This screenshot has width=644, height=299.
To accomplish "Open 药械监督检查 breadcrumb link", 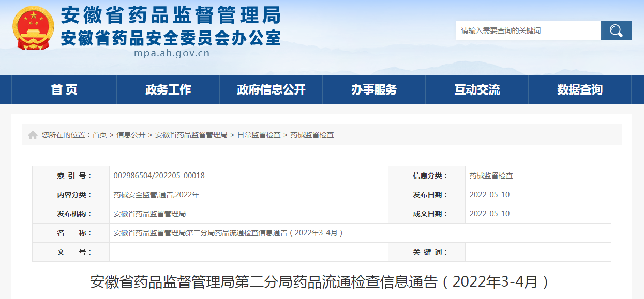I will point(312,135).
